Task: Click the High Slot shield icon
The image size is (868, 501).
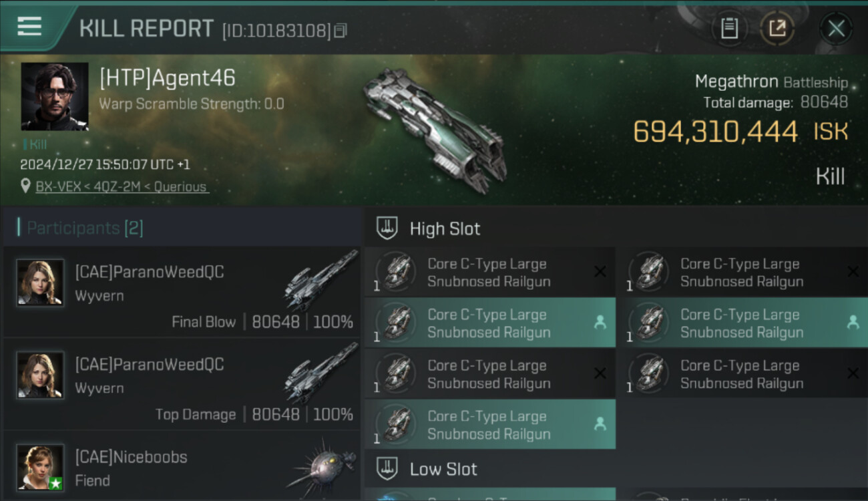Action: (x=387, y=228)
